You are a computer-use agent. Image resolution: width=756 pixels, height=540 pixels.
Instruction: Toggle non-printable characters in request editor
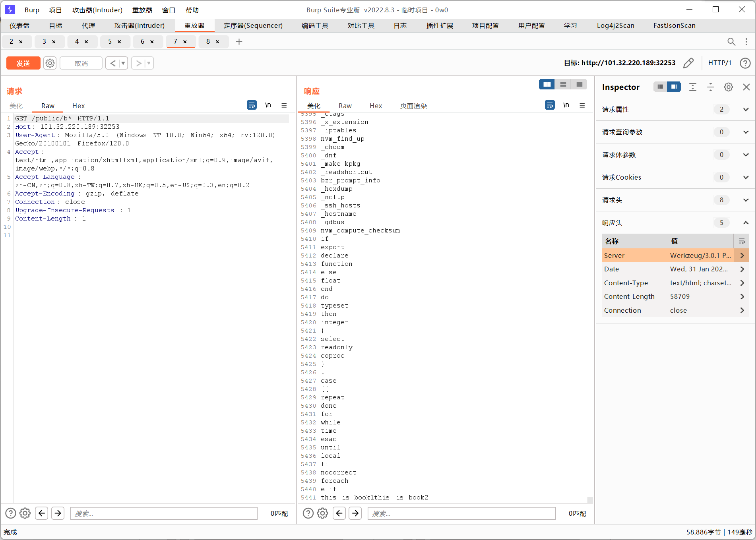268,105
